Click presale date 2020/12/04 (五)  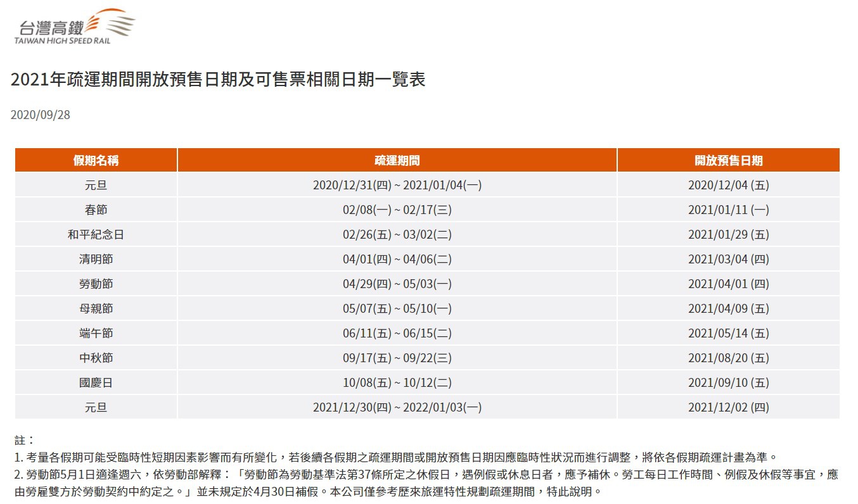click(729, 185)
